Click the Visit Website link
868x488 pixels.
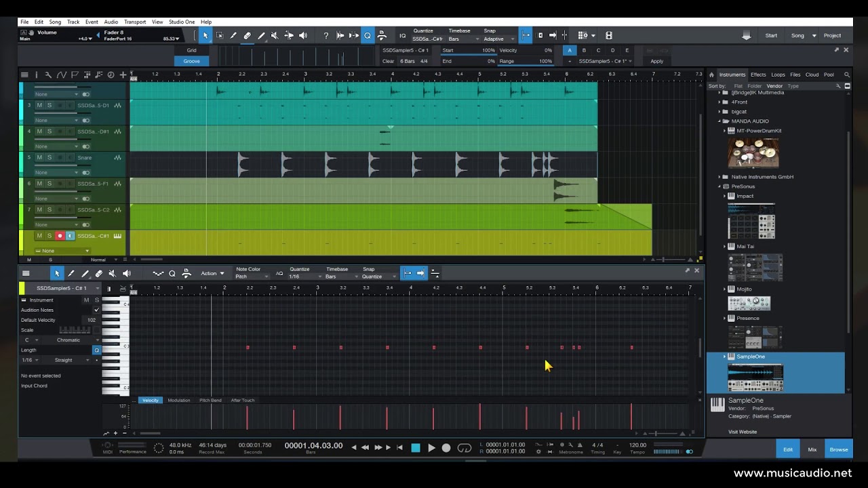point(743,432)
